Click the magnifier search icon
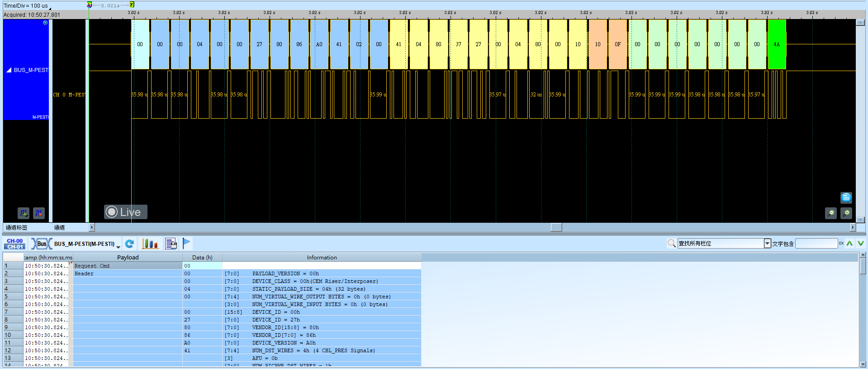The height and width of the screenshot is (369, 868). [x=671, y=244]
